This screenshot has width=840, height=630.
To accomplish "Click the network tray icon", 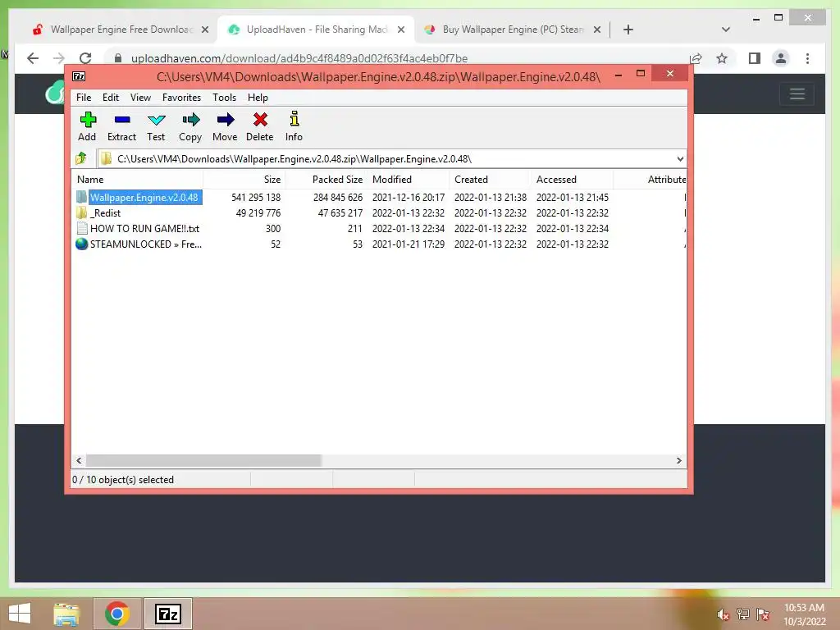I will coord(743,614).
